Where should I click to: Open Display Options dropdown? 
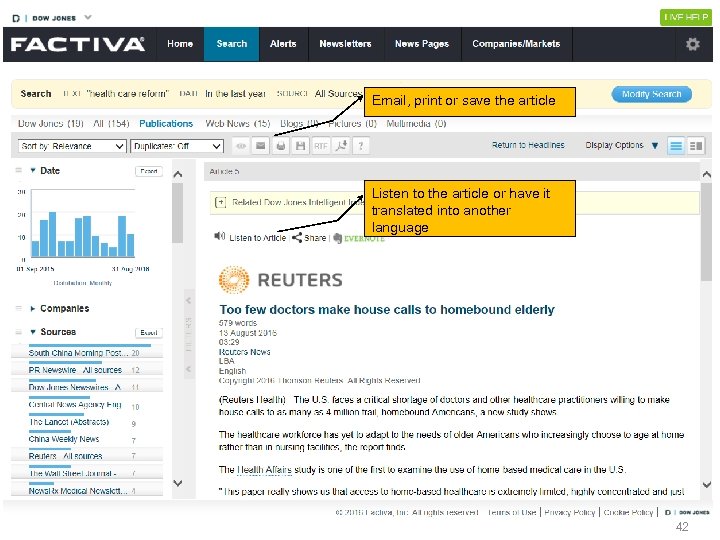622,145
